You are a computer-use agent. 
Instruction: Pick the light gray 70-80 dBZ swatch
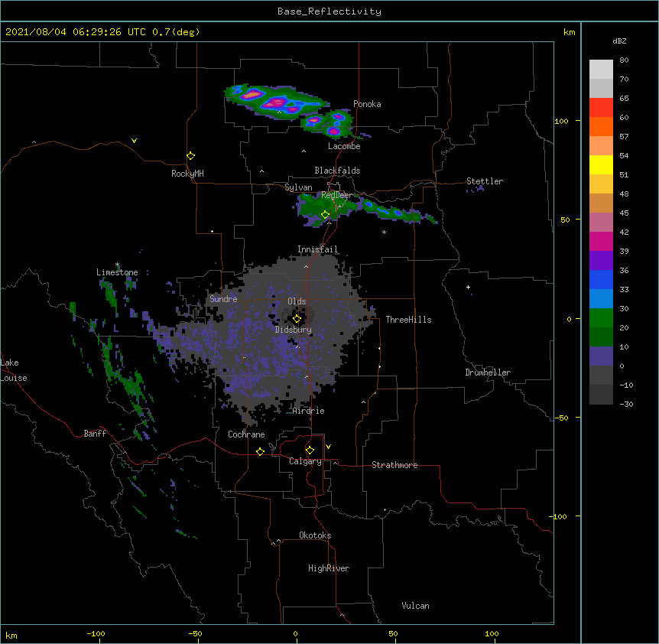click(x=601, y=70)
